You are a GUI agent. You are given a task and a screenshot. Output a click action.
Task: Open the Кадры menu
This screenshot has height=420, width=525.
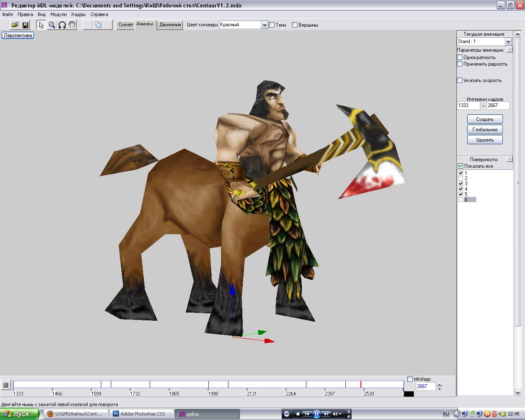click(x=78, y=14)
